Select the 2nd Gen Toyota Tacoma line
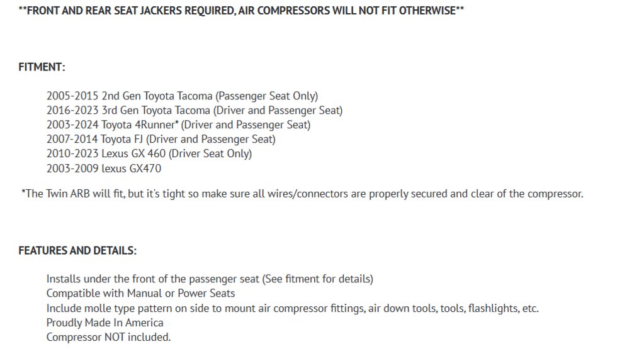Screen dimensions: 644x359 [182, 96]
